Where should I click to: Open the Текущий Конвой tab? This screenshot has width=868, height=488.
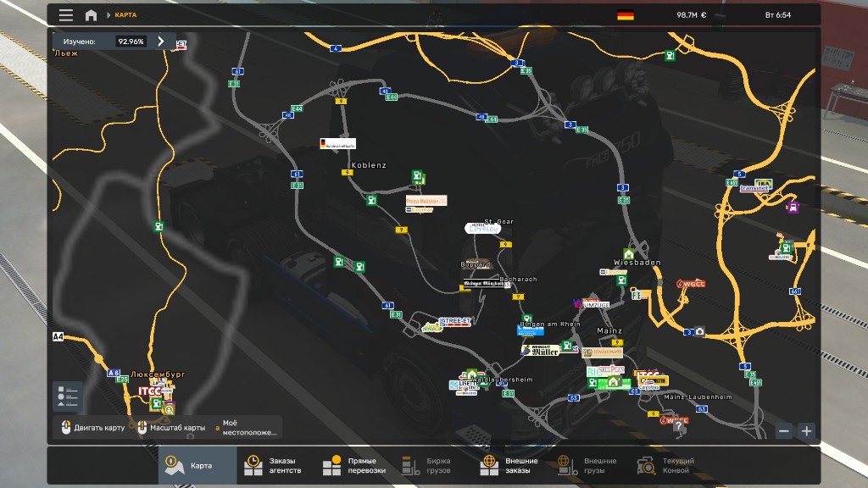[669, 465]
